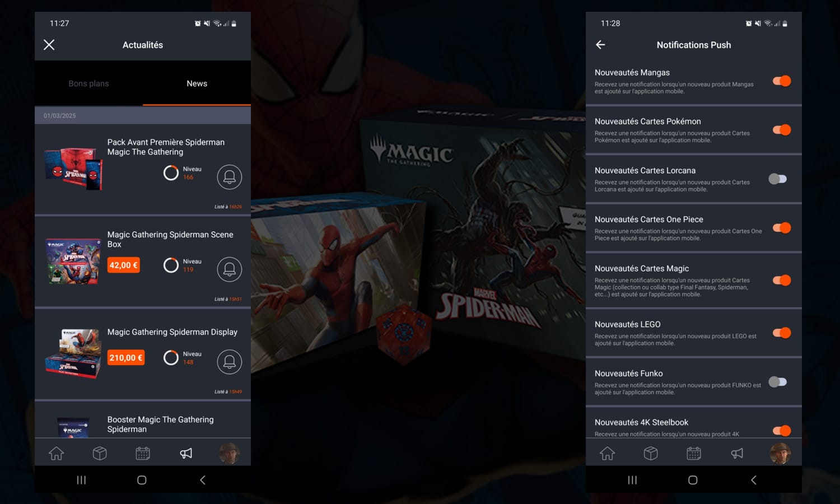Screen dimensions: 840x504
Task: Toggle Nouveautés Cartes Magic notifications
Action: tap(782, 280)
